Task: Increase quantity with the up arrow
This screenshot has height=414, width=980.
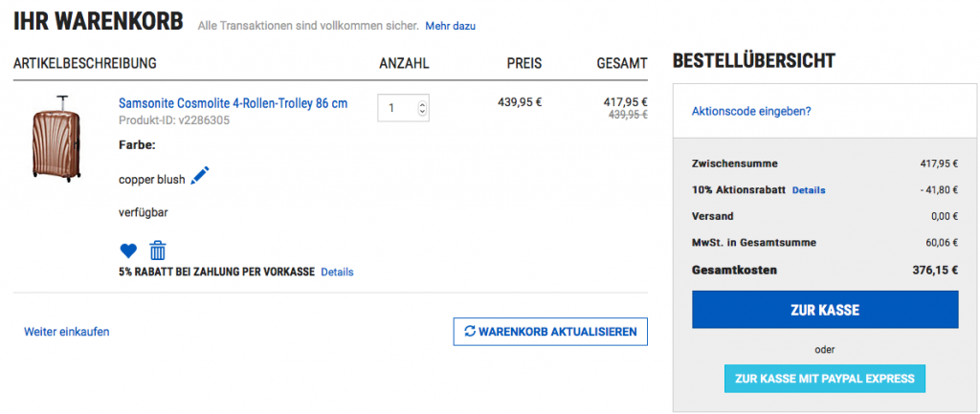Action: tap(423, 102)
